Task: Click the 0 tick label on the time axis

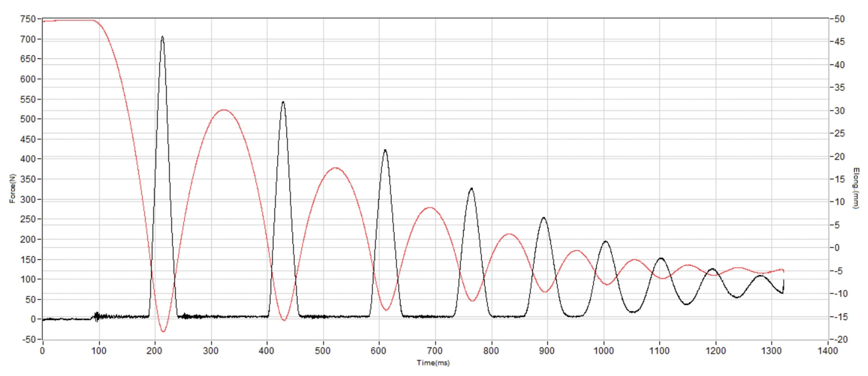Action: 43,351
